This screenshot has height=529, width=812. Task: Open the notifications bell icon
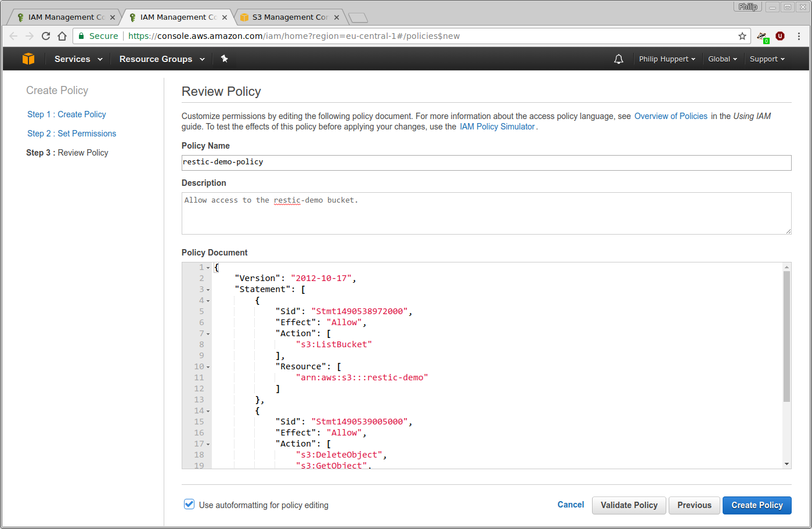(619, 59)
